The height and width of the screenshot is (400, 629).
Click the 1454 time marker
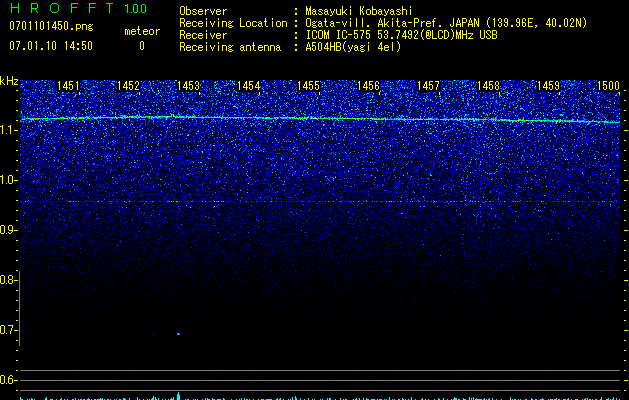coord(248,86)
